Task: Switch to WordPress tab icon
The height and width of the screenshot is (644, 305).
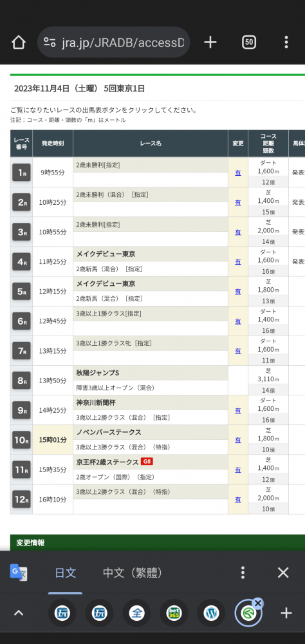Action: pos(212,613)
